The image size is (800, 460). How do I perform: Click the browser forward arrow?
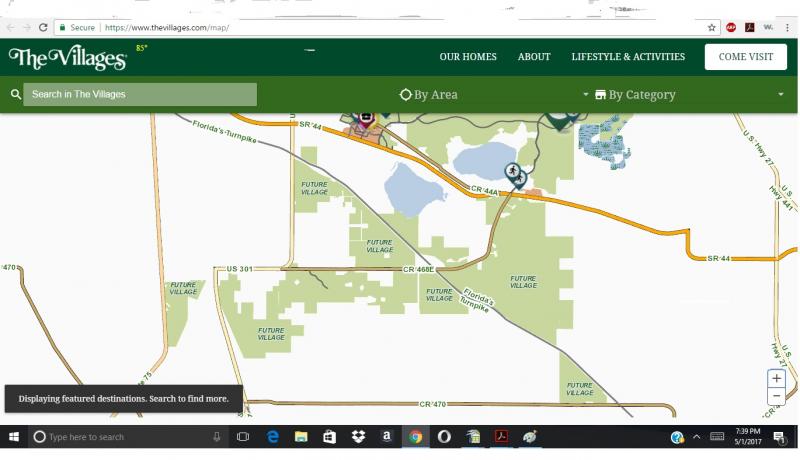[x=27, y=28]
